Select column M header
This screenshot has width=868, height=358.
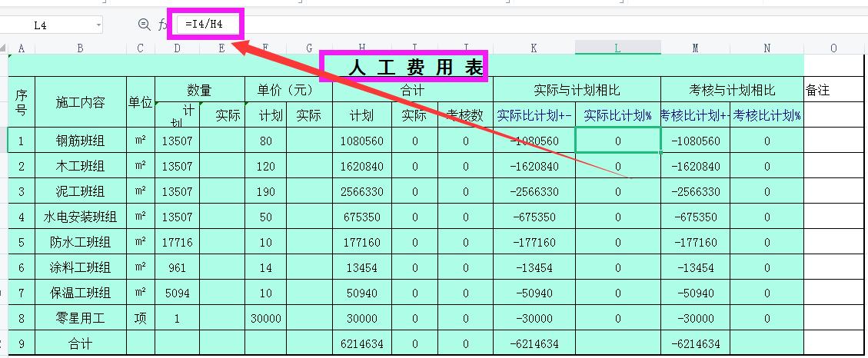tap(695, 48)
